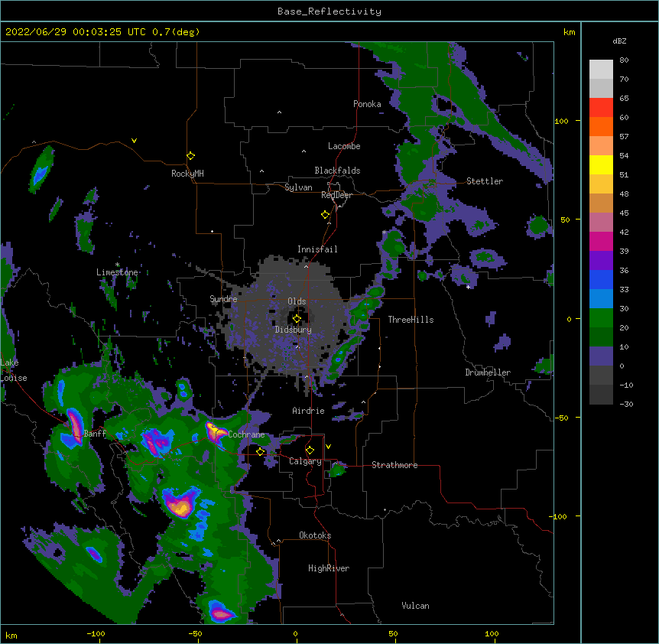Click the magenta 42-39 dBZ legend swatch

(601, 242)
